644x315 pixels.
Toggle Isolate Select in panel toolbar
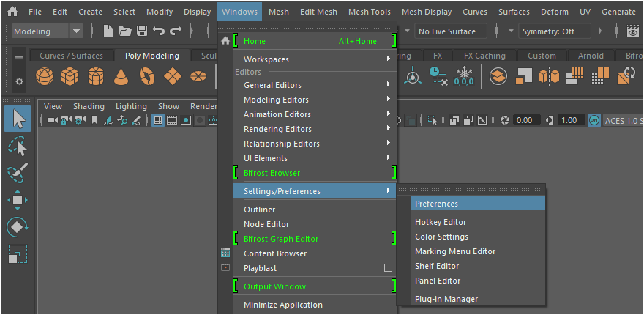click(x=433, y=120)
